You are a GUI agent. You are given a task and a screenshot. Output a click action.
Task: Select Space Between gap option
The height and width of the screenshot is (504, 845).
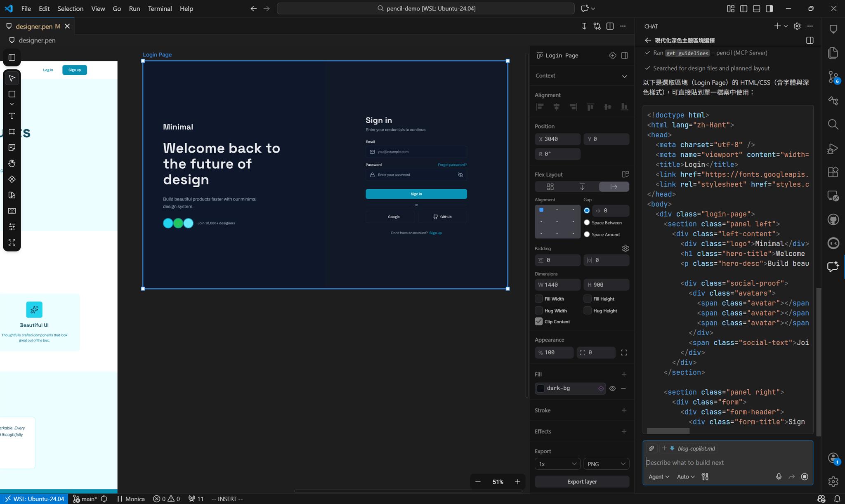coord(587,223)
